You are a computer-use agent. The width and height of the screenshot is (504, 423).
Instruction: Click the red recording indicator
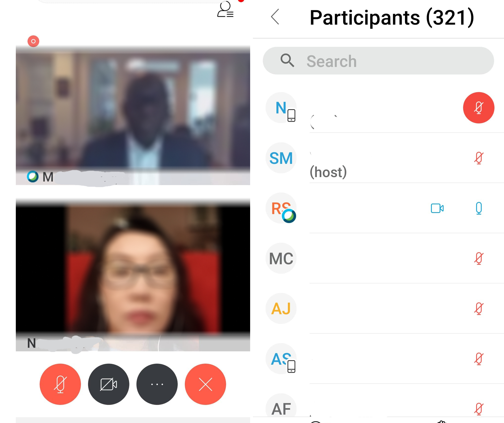(33, 41)
